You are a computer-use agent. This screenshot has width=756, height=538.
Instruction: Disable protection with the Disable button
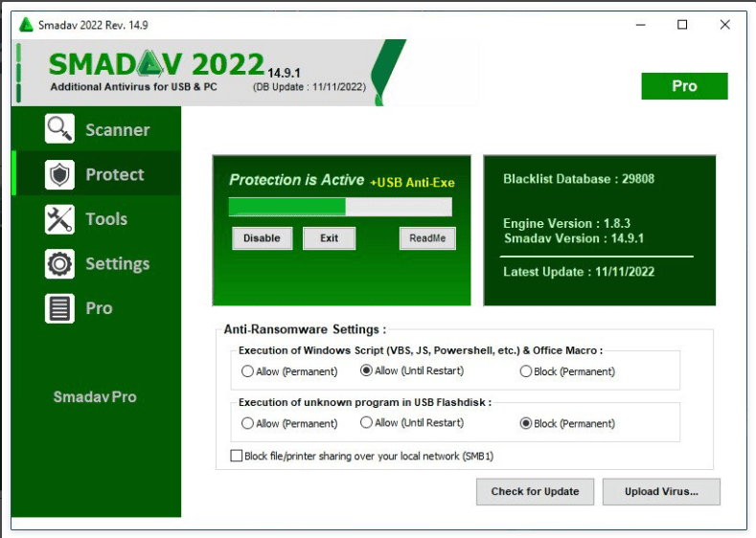click(262, 238)
